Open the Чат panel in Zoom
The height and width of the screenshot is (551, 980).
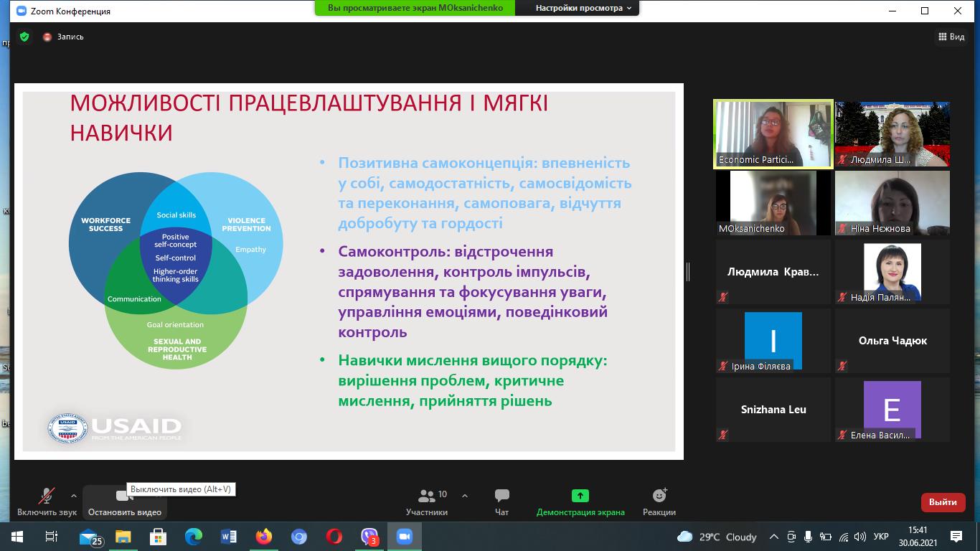tap(501, 500)
